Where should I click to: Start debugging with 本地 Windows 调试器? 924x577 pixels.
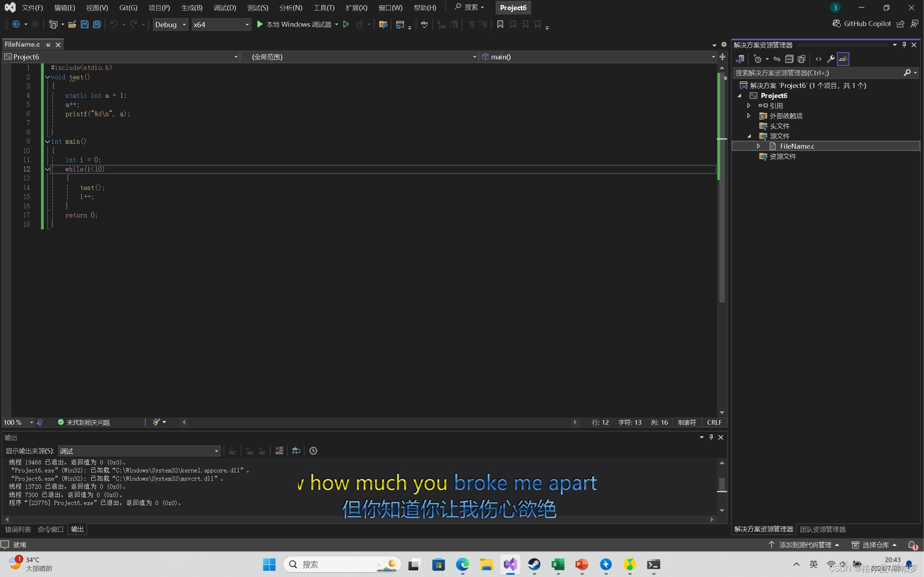(294, 24)
